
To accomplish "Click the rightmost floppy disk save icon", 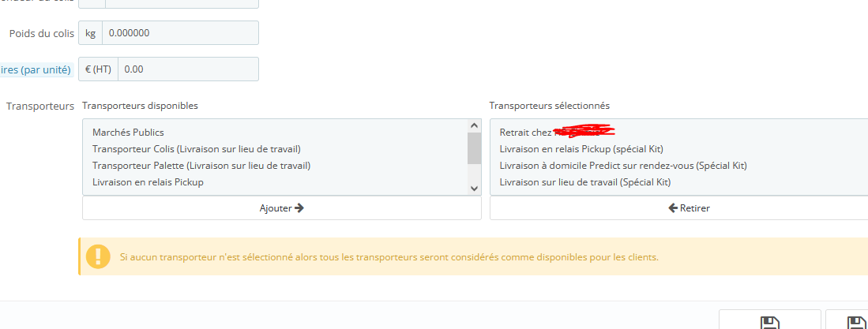I will (859, 323).
